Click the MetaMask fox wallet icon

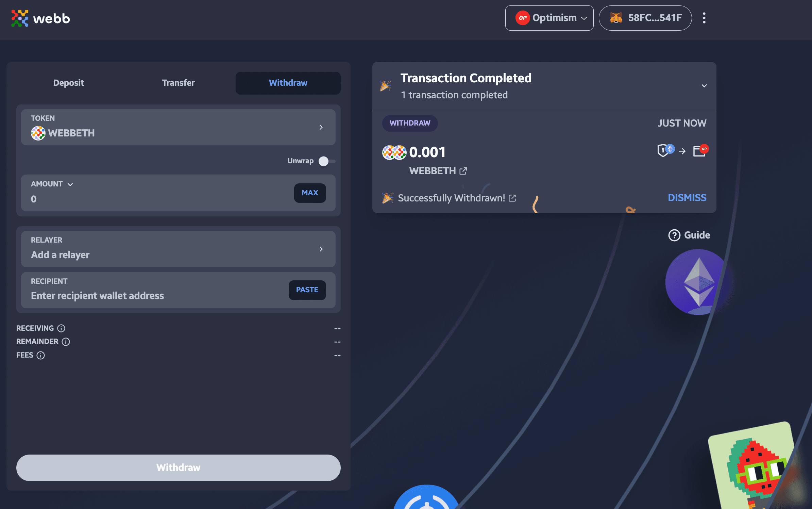point(616,18)
